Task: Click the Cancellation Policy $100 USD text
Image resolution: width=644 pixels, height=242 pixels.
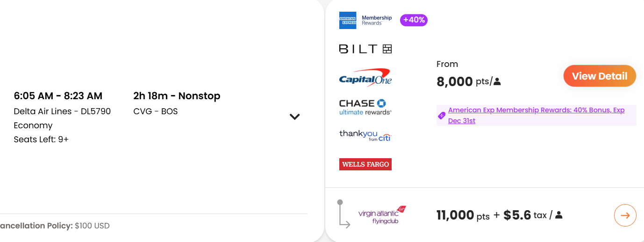Action: [x=55, y=226]
